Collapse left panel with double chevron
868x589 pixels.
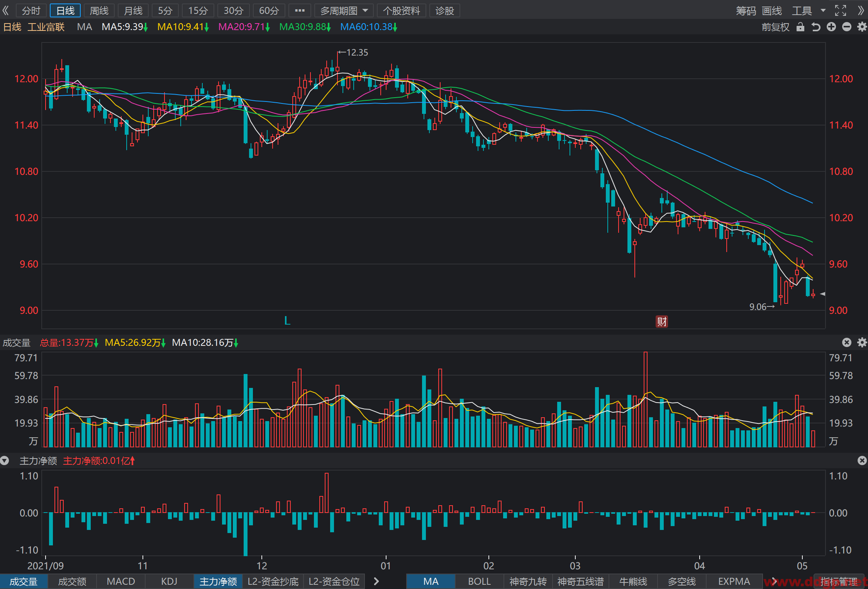click(6, 10)
